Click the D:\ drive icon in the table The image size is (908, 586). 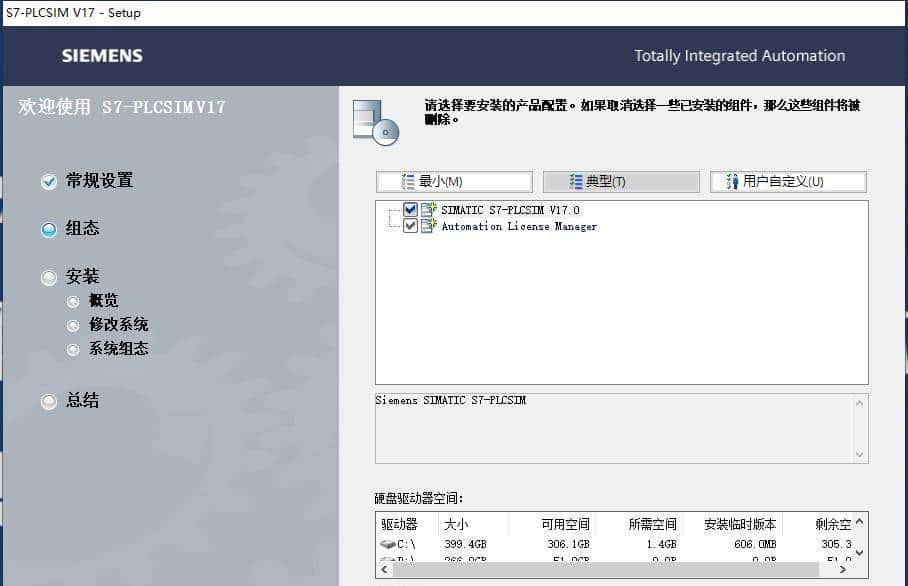[x=390, y=560]
